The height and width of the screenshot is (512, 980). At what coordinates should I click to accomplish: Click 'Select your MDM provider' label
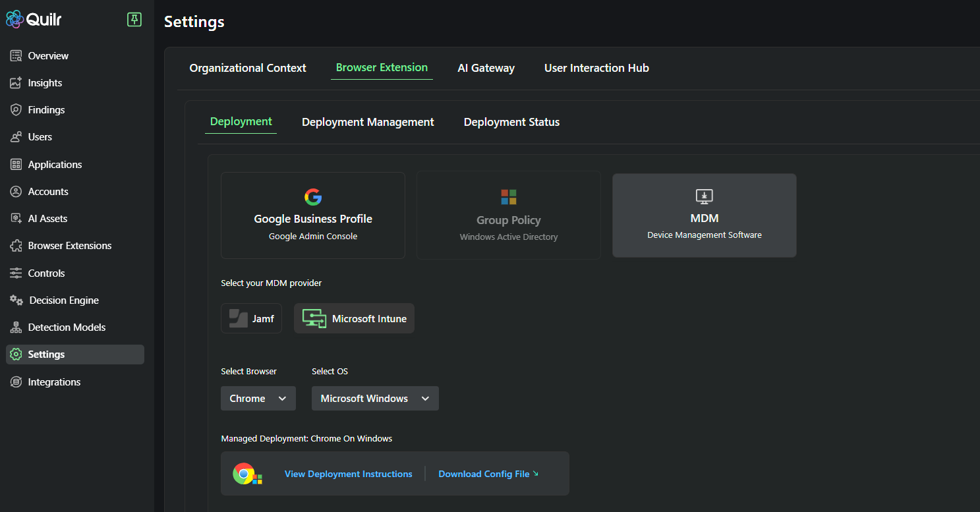(272, 283)
